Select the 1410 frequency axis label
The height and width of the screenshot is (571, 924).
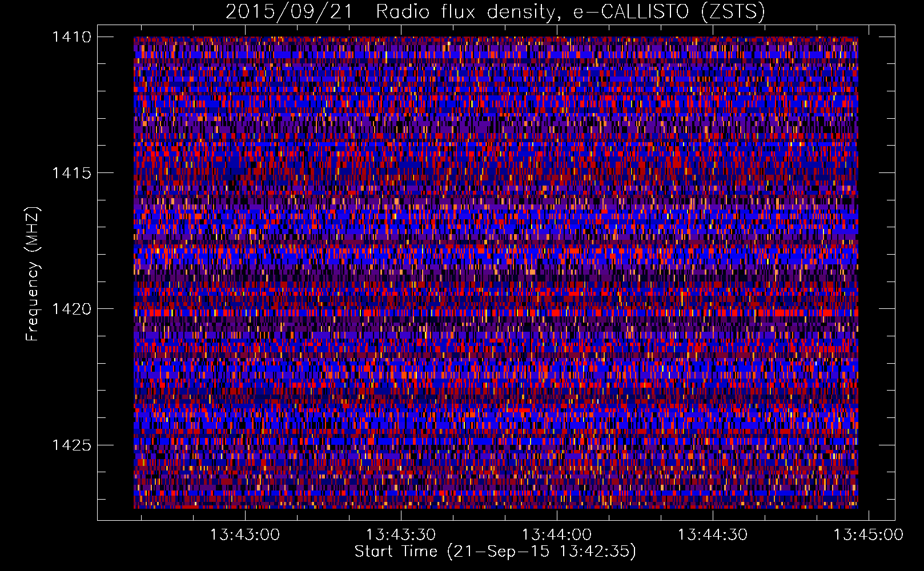click(x=71, y=37)
